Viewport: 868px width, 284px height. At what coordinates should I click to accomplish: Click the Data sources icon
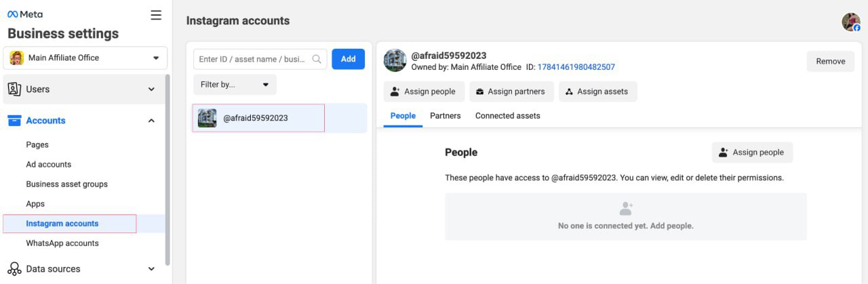tap(14, 269)
